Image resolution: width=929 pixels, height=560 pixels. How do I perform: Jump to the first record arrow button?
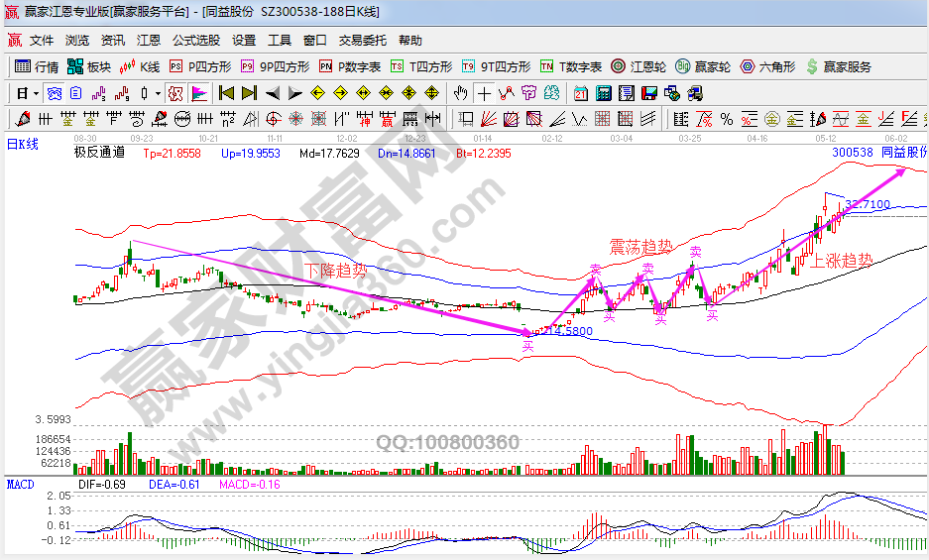coord(226,93)
